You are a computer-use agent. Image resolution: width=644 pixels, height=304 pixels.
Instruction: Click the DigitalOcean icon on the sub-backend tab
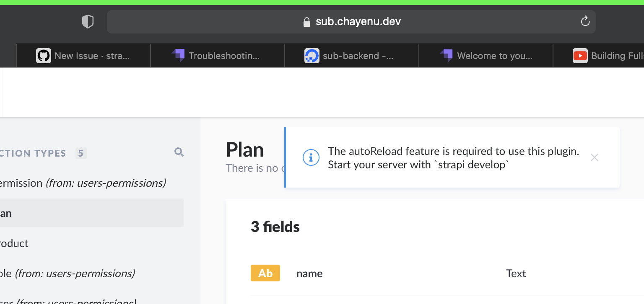(311, 55)
